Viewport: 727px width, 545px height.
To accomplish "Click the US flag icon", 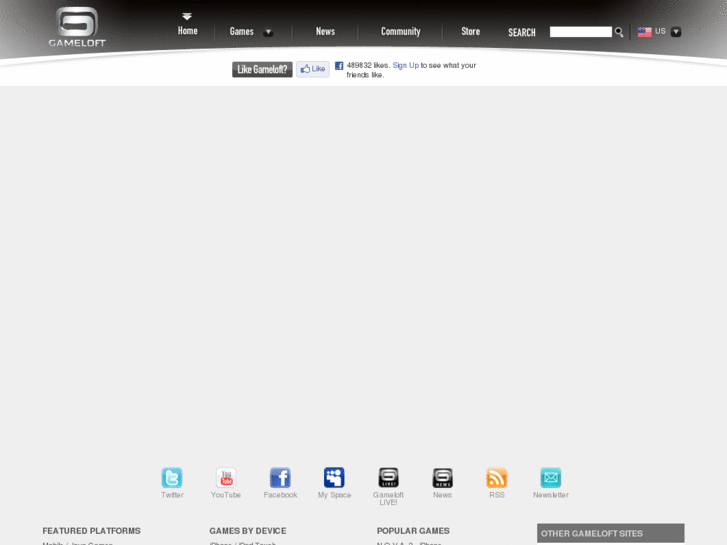I will [x=644, y=32].
